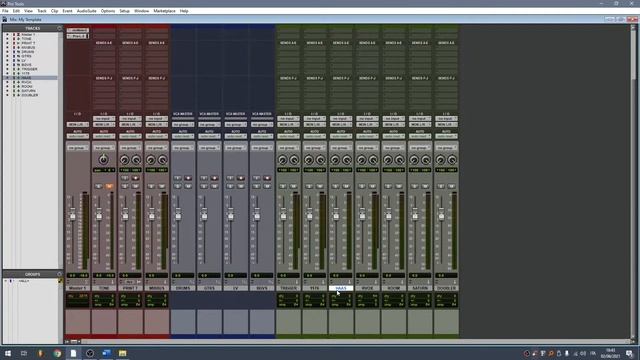Click the TONE track pan knob
Viewport: 640px width, 360px height.
(x=104, y=160)
